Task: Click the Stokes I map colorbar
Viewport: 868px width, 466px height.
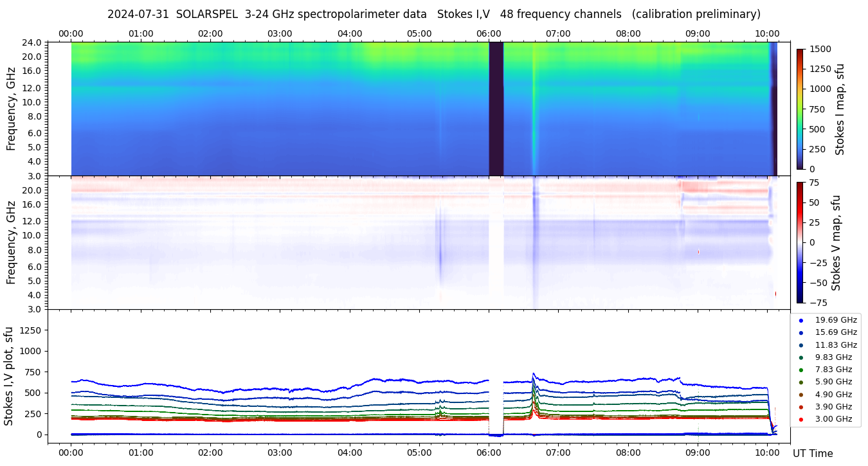Action: (800, 109)
